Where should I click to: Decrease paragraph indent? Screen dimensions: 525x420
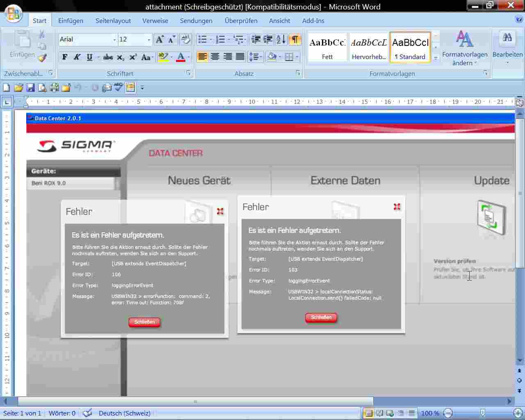pos(256,39)
